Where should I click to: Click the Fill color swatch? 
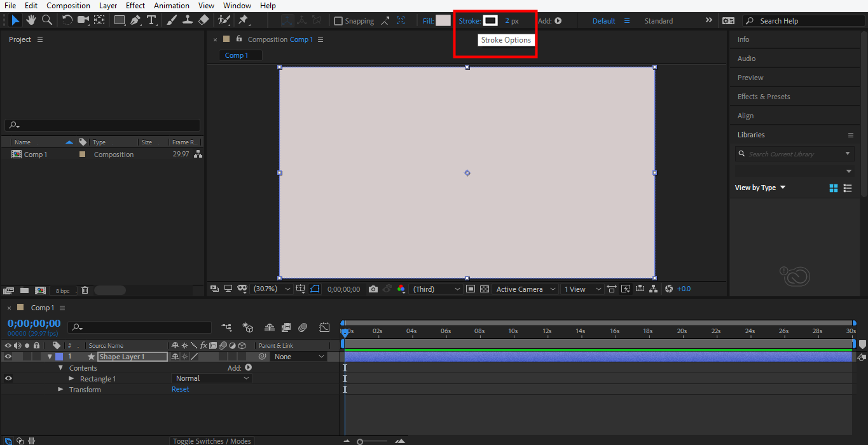point(443,21)
